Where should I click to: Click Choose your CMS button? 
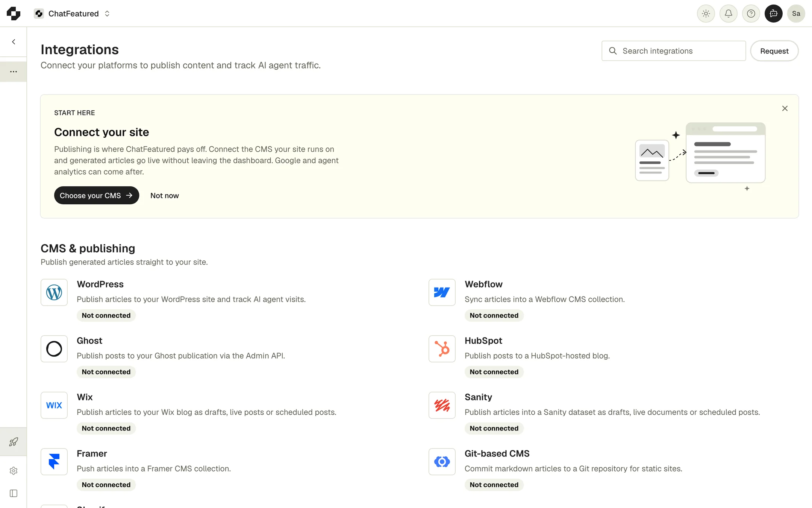click(x=97, y=195)
